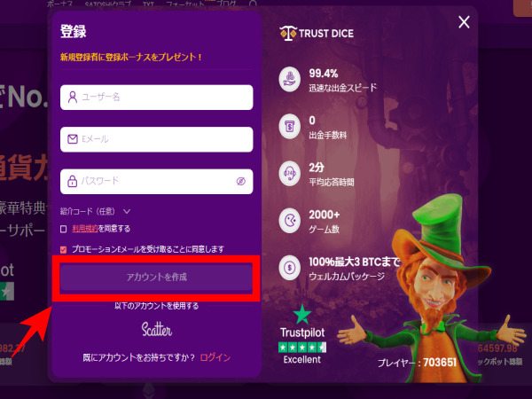This screenshot has height=399, width=532.
Task: Close the registration dialog
Action: [464, 22]
